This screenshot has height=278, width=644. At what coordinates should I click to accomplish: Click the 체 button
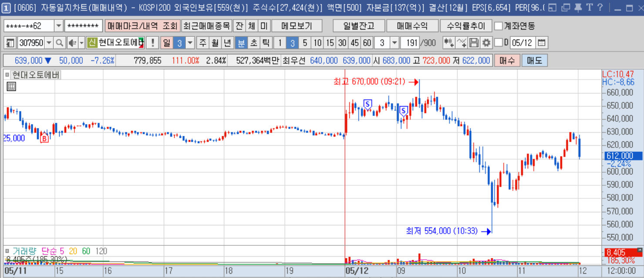click(252, 26)
